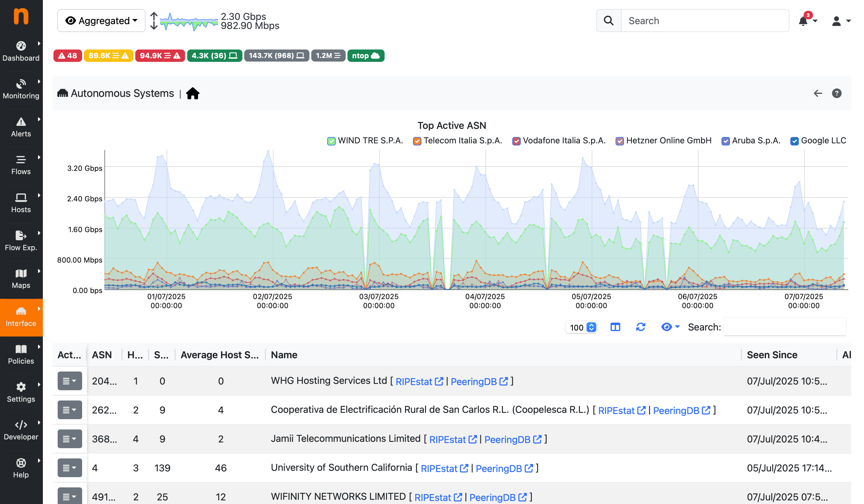
Task: Open the Dashboard sidebar menu
Action: 21,51
